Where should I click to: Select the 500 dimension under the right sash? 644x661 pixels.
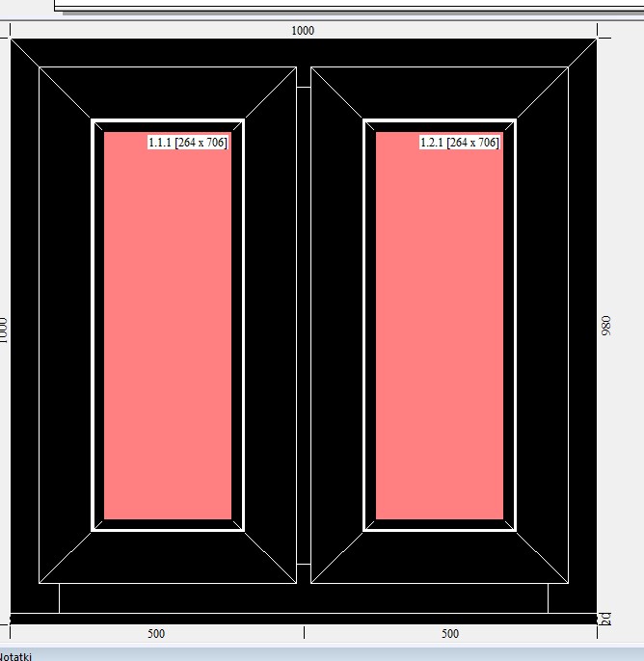(x=450, y=634)
